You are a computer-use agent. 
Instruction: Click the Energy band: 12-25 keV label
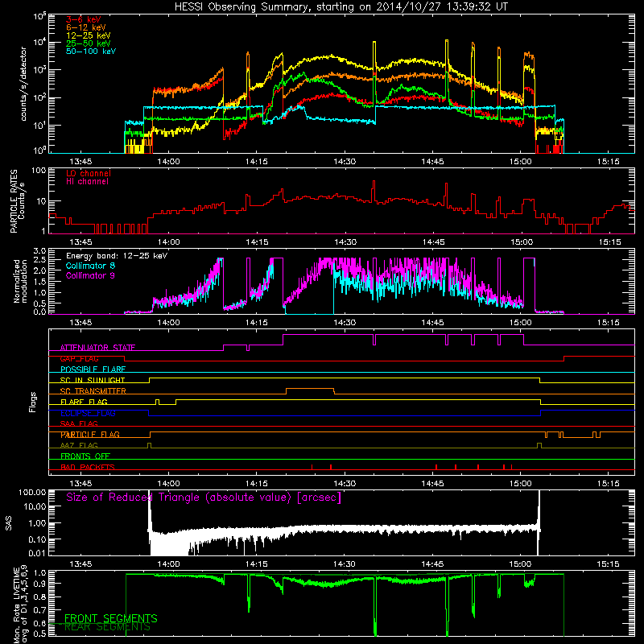117,256
